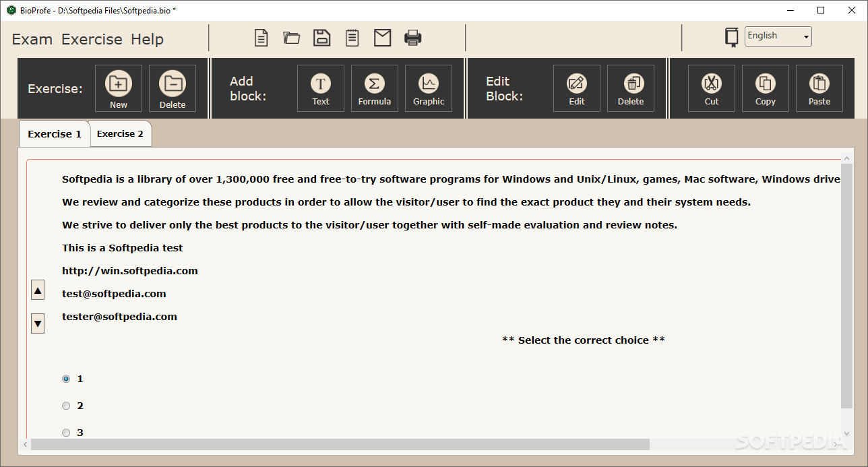Screen dimensions: 868x467
Task: Click the envelope mail icon
Action: click(x=383, y=38)
